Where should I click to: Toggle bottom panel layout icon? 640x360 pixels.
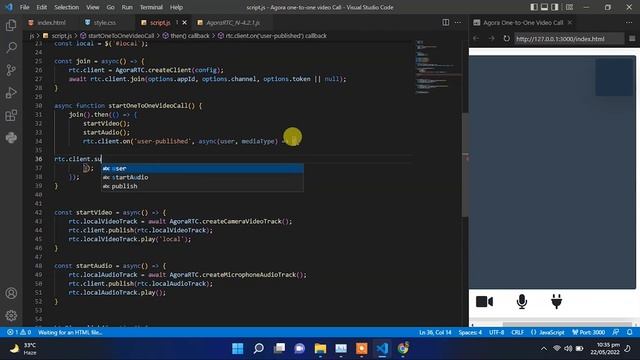click(544, 7)
